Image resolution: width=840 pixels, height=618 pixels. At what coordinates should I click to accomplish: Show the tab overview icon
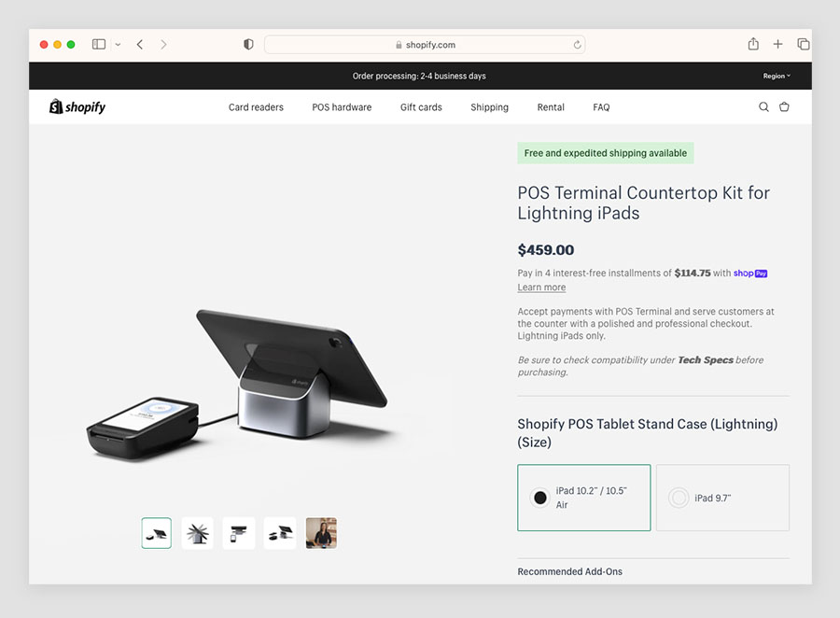point(803,44)
